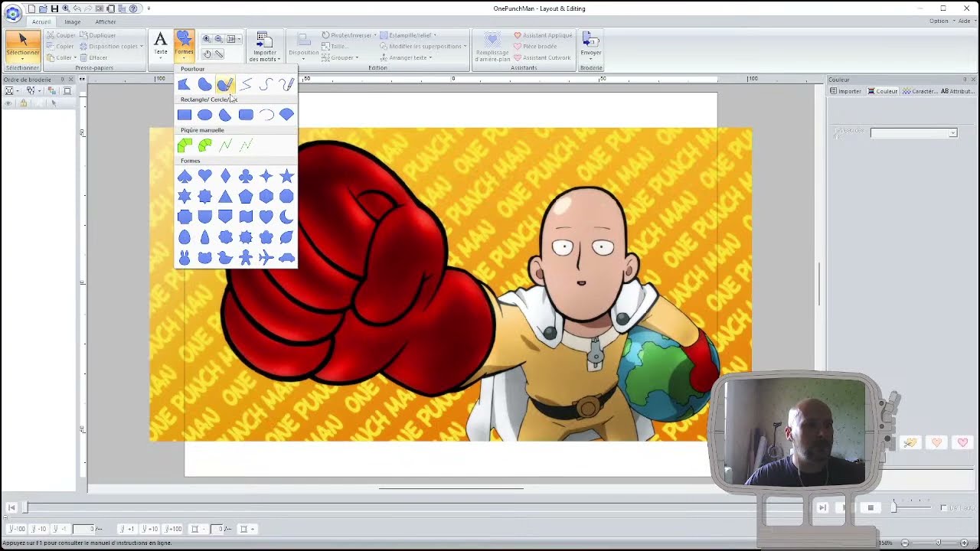980x551 pixels.
Task: Open the thread chart combo box
Action: [913, 132]
